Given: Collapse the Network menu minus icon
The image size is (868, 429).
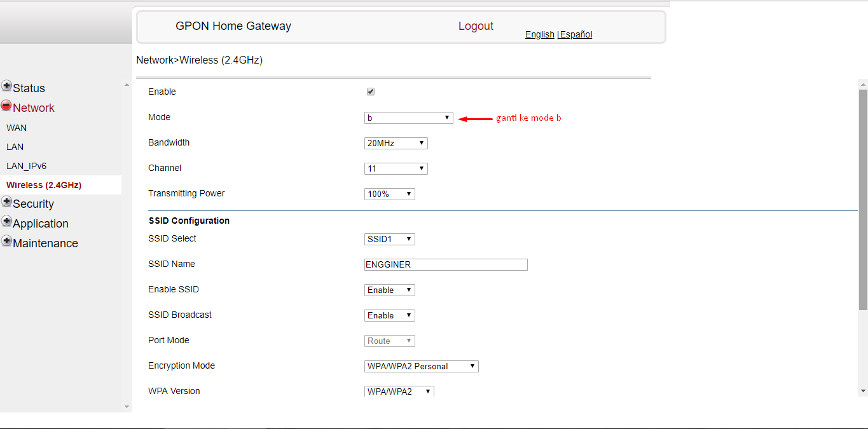Looking at the screenshot, I should pyautogui.click(x=6, y=106).
